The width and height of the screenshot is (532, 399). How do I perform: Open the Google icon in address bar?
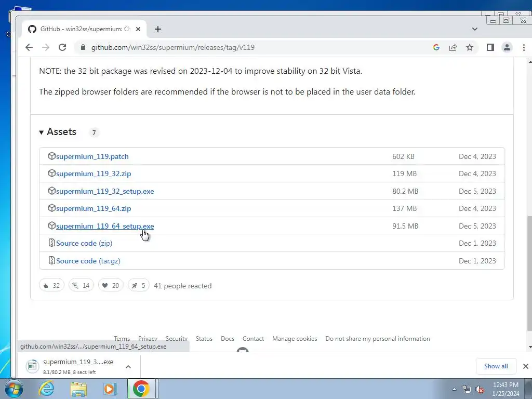click(436, 47)
